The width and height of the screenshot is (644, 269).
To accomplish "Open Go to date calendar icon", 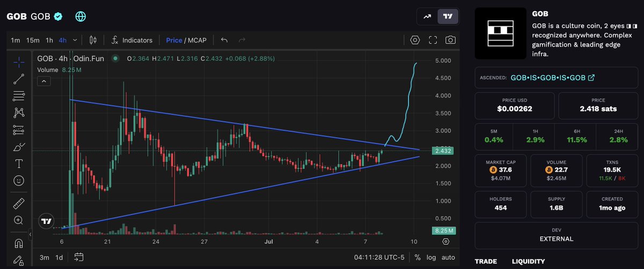I will 79,257.
